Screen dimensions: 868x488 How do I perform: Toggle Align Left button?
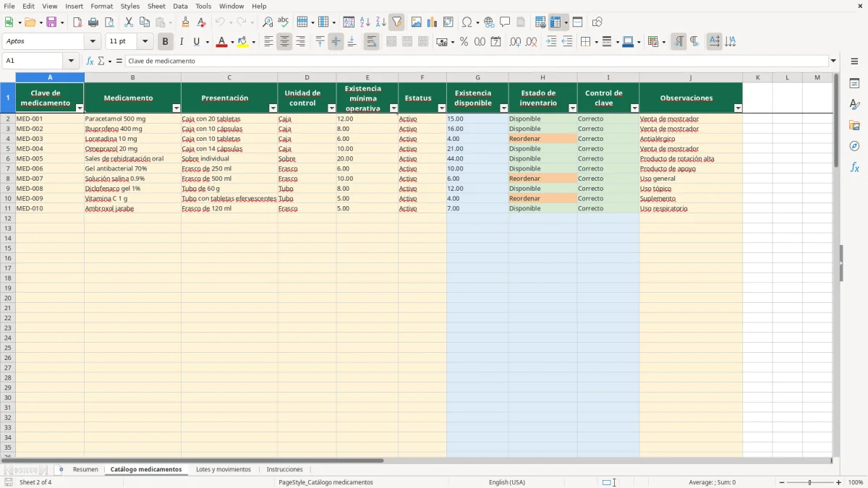pos(268,42)
